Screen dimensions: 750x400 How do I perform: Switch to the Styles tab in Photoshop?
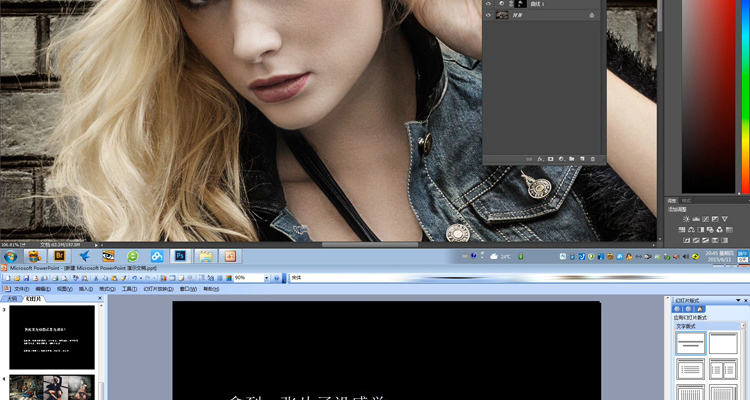(686, 200)
